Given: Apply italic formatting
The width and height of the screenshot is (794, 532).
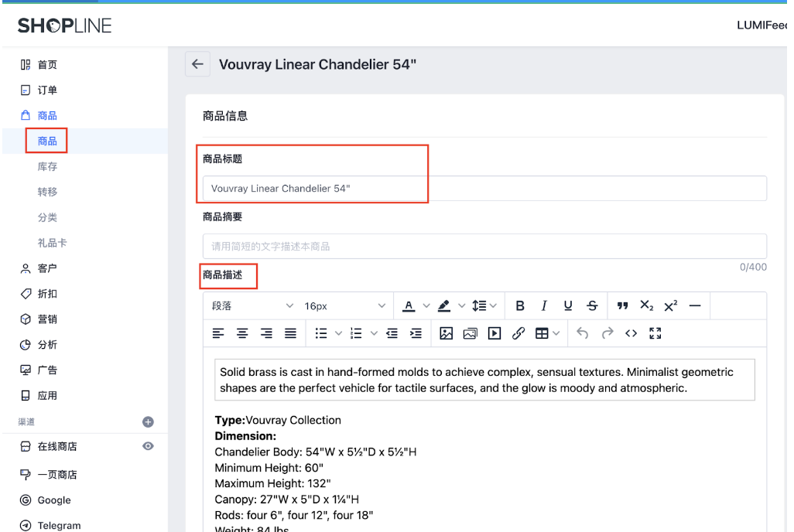Looking at the screenshot, I should point(544,306).
